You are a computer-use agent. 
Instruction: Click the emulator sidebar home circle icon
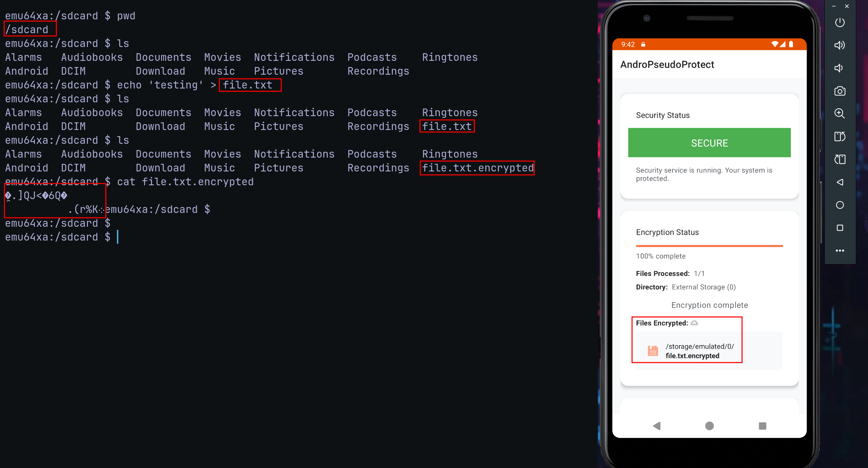pyautogui.click(x=840, y=205)
